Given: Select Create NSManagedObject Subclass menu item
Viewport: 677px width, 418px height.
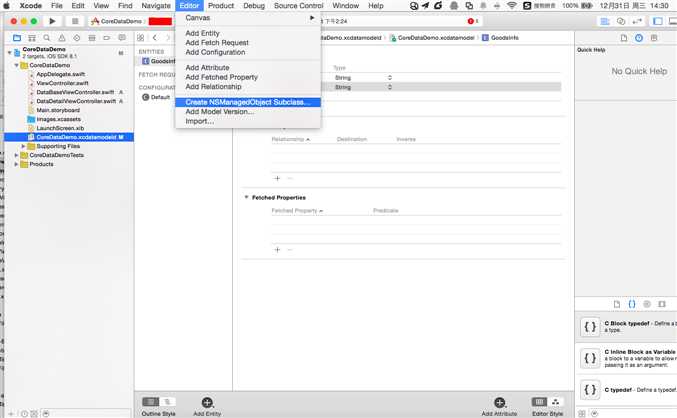Looking at the screenshot, I should point(248,102).
